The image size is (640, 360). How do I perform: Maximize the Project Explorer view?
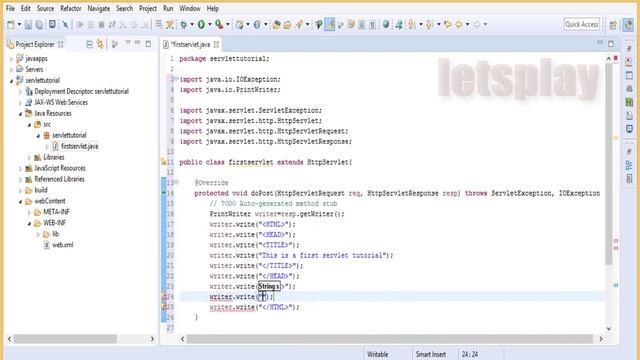148,44
